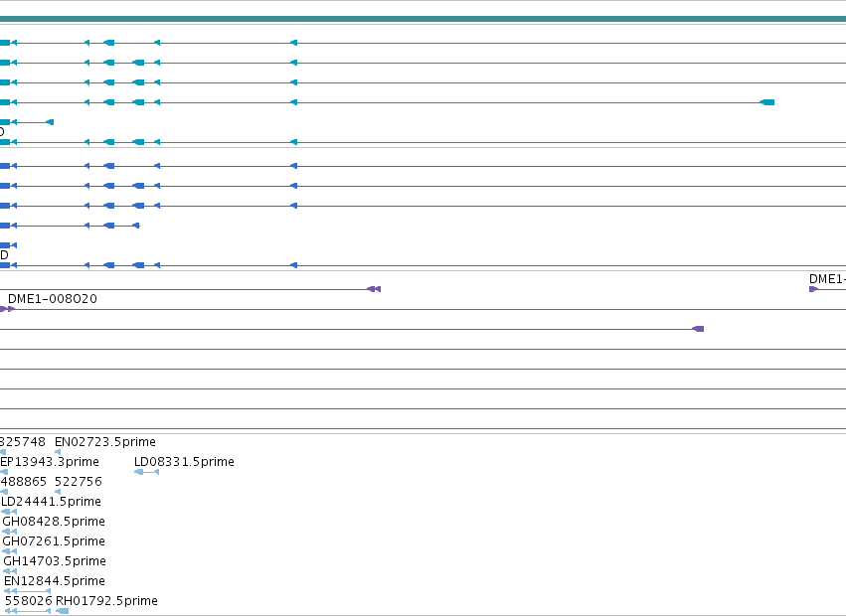Image resolution: width=846 pixels, height=616 pixels.
Task: Select the 522756 feature label
Action: coord(79,482)
